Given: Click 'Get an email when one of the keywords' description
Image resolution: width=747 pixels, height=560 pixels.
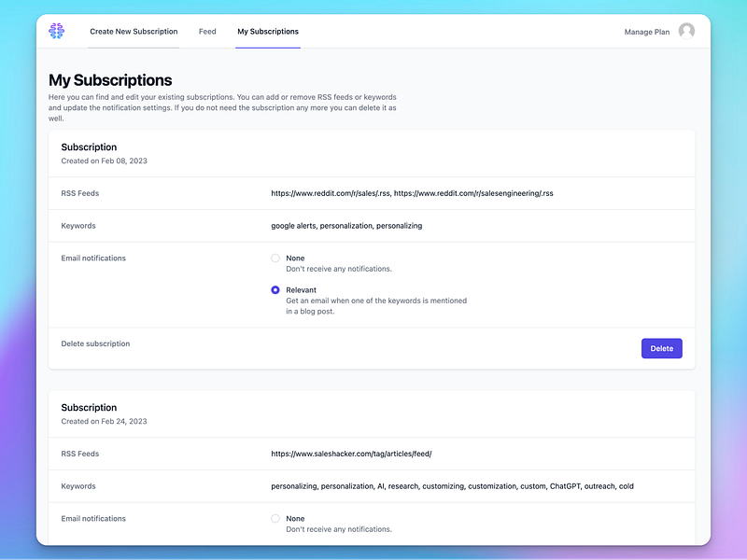Looking at the screenshot, I should [x=376, y=306].
